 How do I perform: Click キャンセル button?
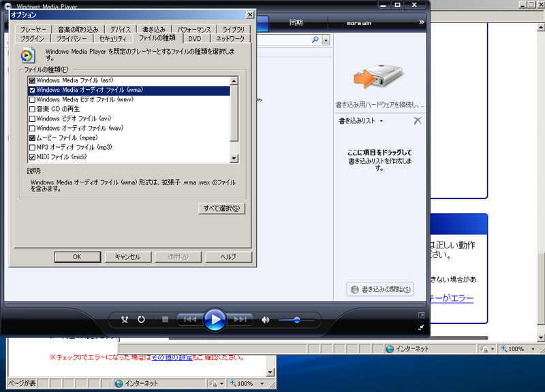(x=127, y=257)
